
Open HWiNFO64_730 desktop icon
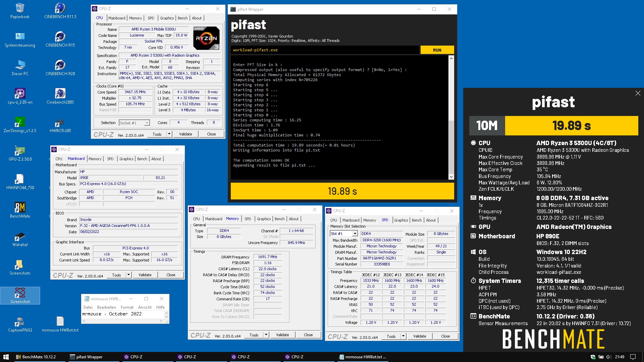point(20,182)
